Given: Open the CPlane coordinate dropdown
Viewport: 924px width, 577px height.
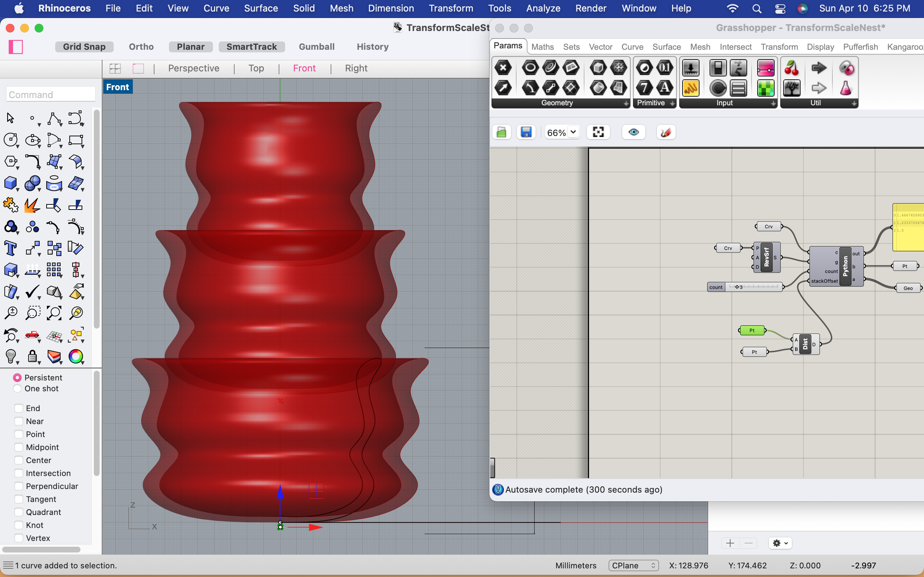Looking at the screenshot, I should [633, 565].
